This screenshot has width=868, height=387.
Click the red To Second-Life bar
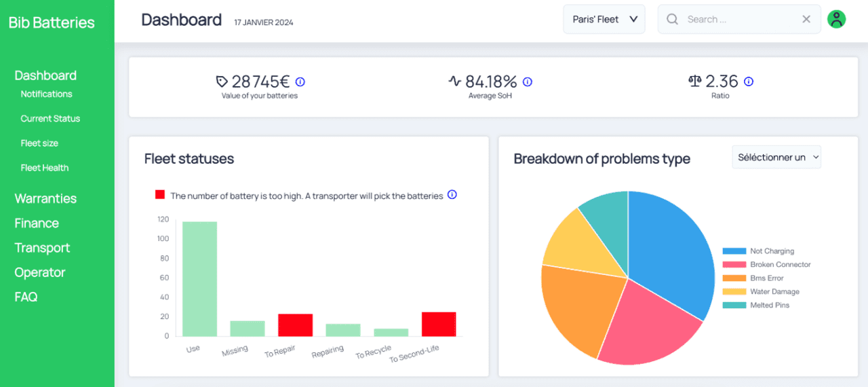(x=439, y=324)
